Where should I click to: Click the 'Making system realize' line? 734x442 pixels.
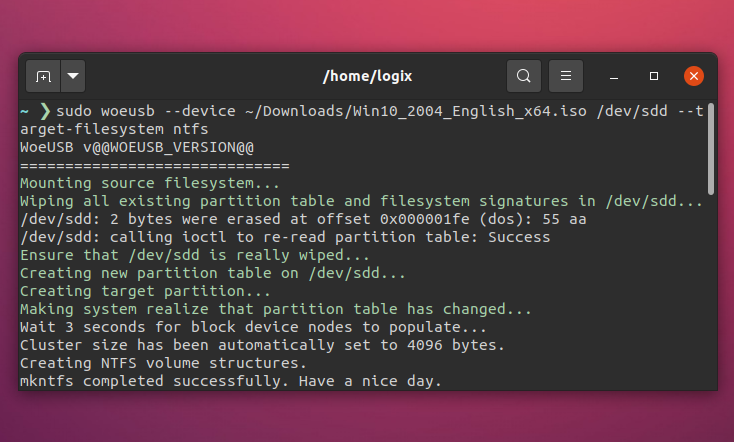tap(276, 309)
